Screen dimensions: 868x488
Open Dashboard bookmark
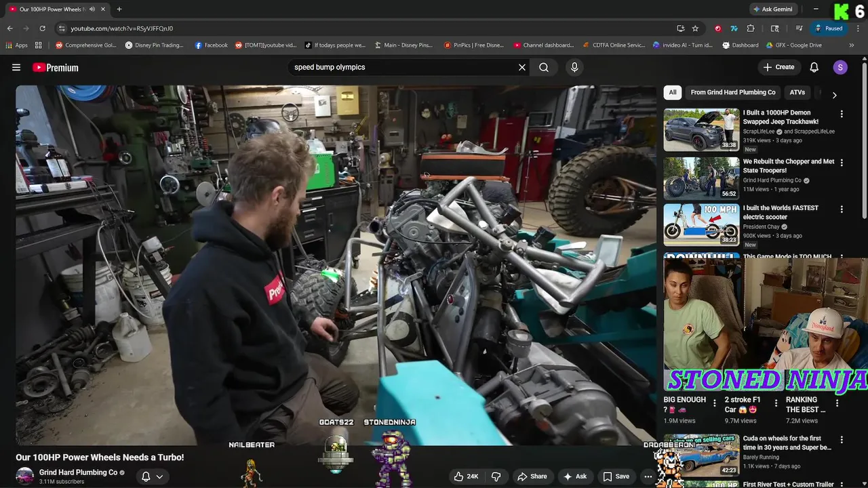click(x=740, y=45)
